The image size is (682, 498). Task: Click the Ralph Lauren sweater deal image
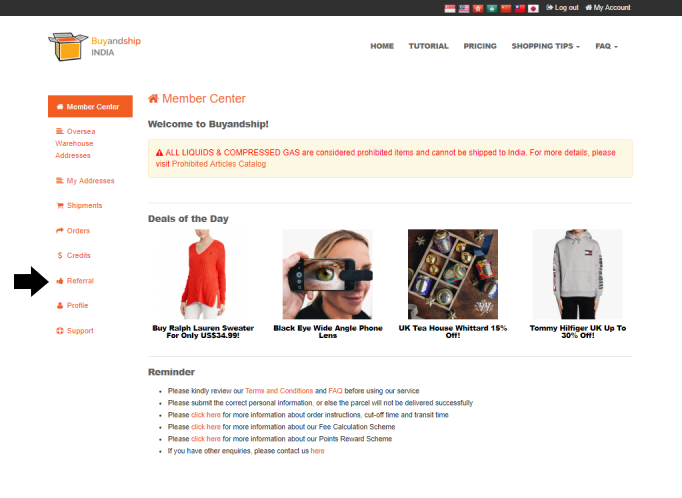point(203,274)
